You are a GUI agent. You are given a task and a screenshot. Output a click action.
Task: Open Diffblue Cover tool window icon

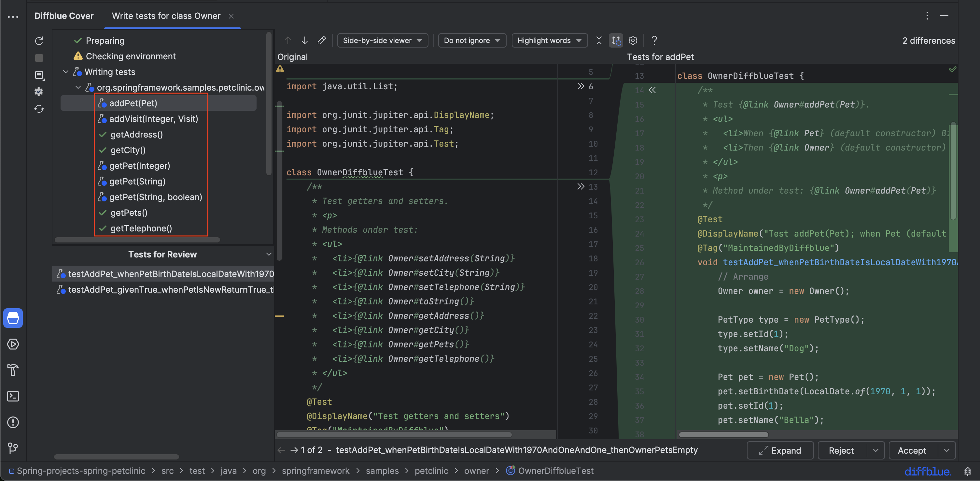click(13, 318)
